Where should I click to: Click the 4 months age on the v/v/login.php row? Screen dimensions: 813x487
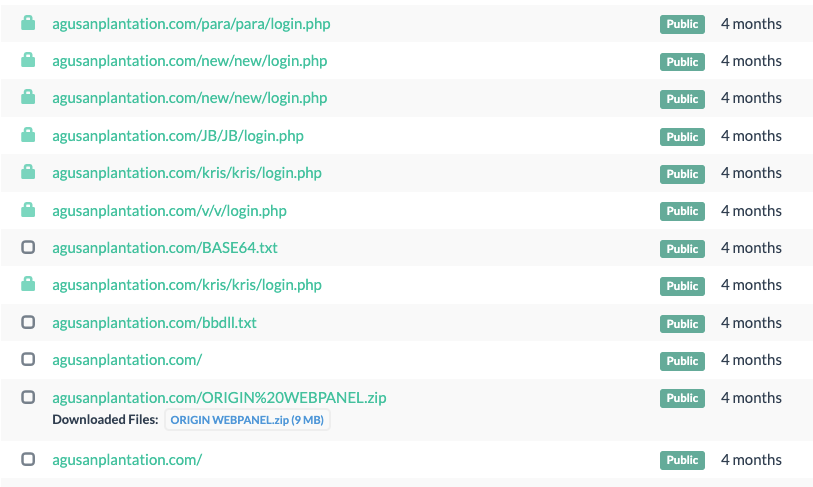pyautogui.click(x=751, y=211)
